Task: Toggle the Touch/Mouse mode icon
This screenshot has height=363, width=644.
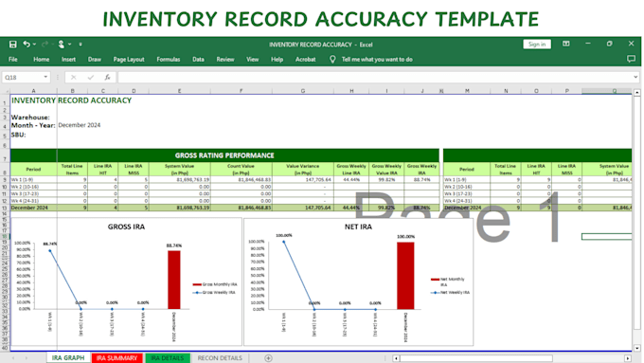Action: 62,44
